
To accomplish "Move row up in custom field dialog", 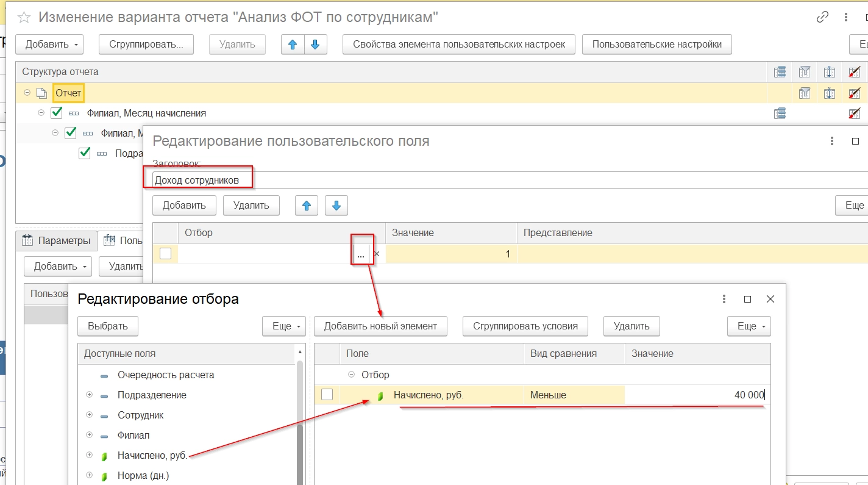I will click(x=307, y=206).
